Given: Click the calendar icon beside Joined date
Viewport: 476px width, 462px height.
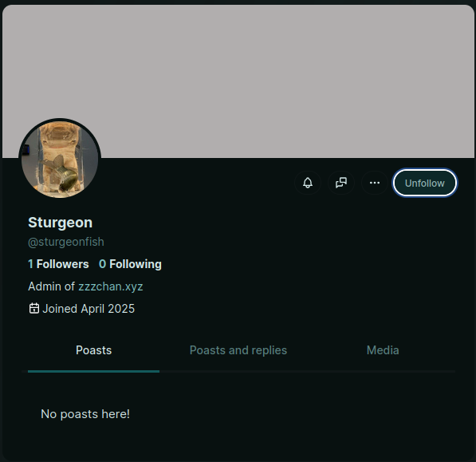Looking at the screenshot, I should 34,308.
